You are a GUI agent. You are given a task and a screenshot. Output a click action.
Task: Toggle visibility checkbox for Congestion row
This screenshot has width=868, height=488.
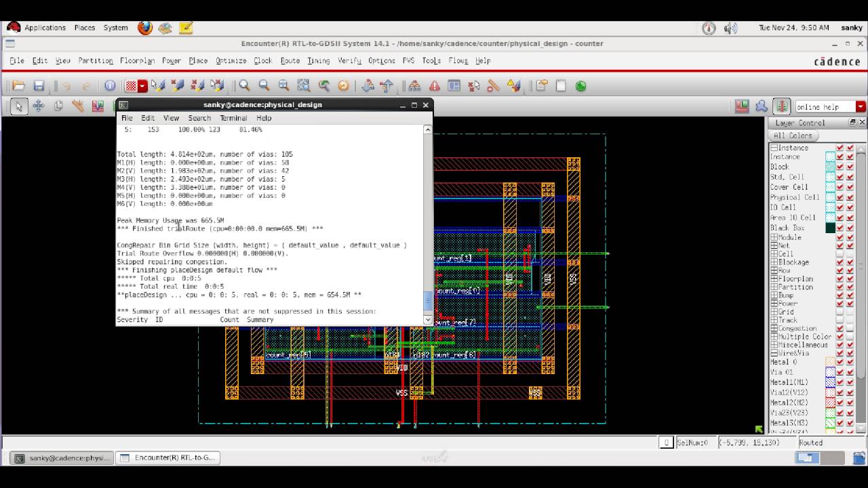point(840,328)
